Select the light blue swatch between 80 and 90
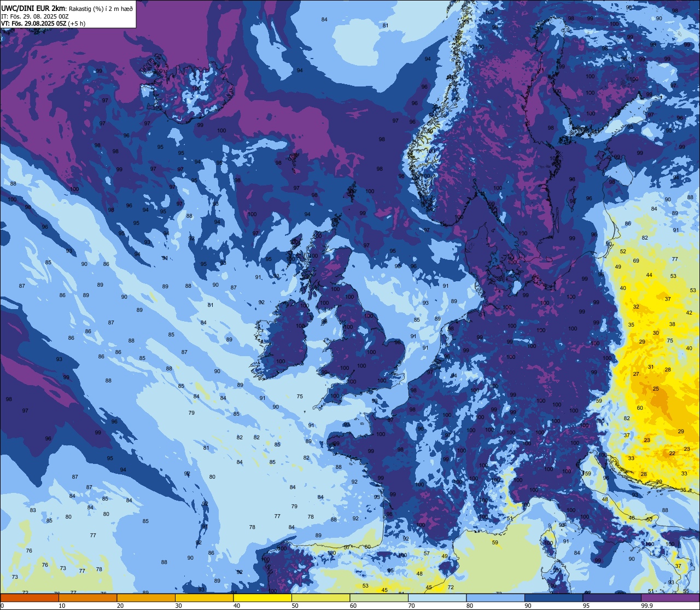Screen dimensions: 700x610 tap(495, 598)
